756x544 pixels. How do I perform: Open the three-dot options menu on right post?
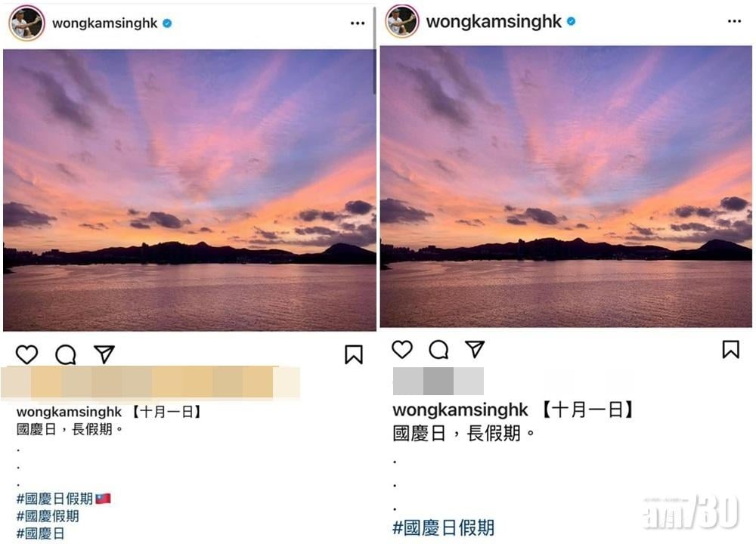tap(734, 21)
